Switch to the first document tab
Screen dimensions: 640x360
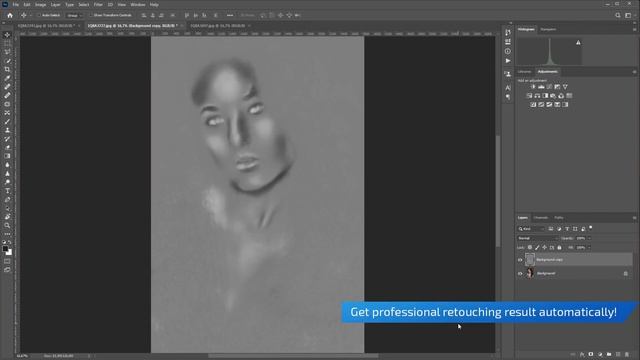[46, 26]
